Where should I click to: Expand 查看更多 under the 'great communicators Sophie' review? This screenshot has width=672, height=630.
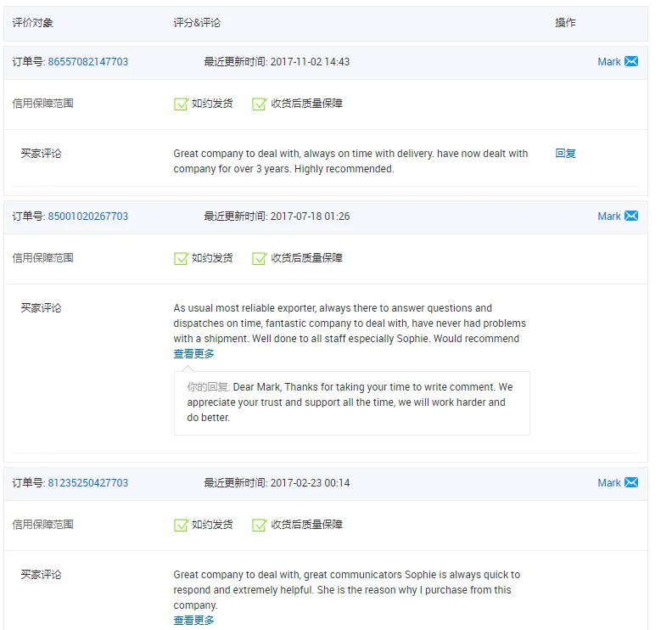[x=194, y=621]
